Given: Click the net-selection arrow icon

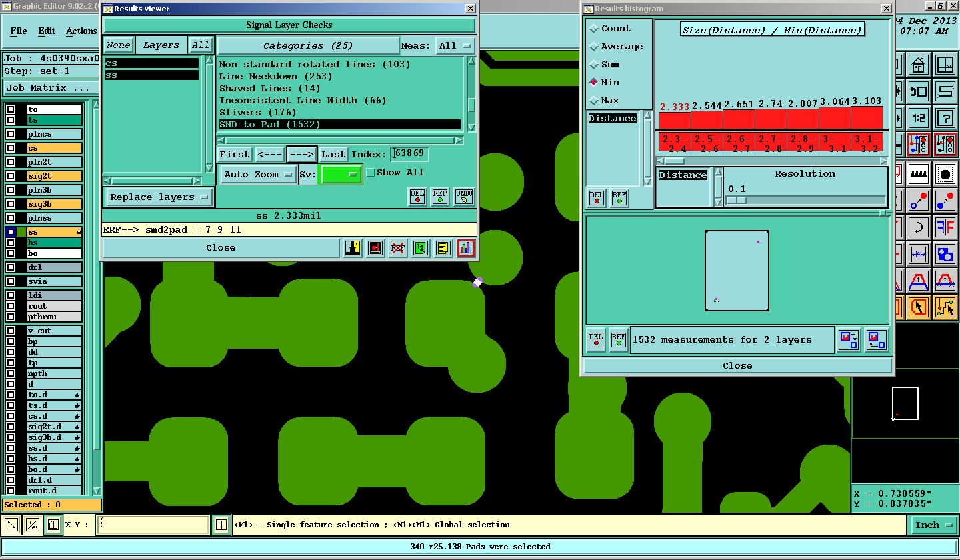Looking at the screenshot, I should [x=945, y=307].
